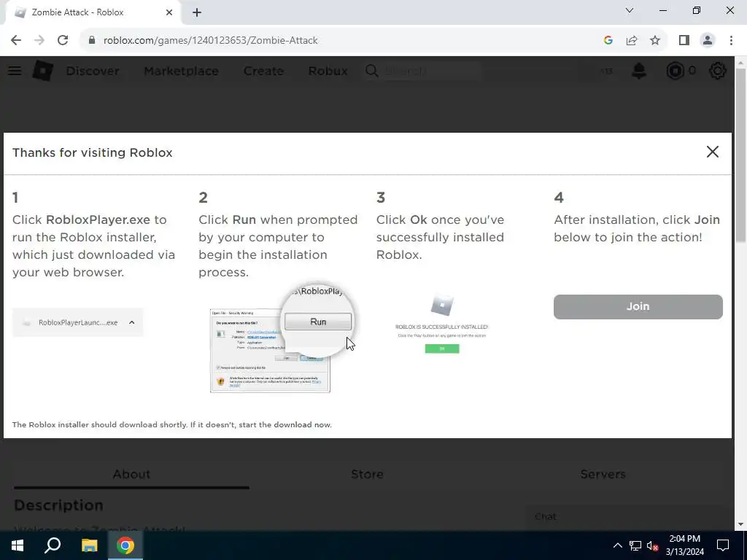Image resolution: width=747 pixels, height=560 pixels.
Task: Click the "Thanks for visiting Roblox" title
Action: (x=93, y=152)
